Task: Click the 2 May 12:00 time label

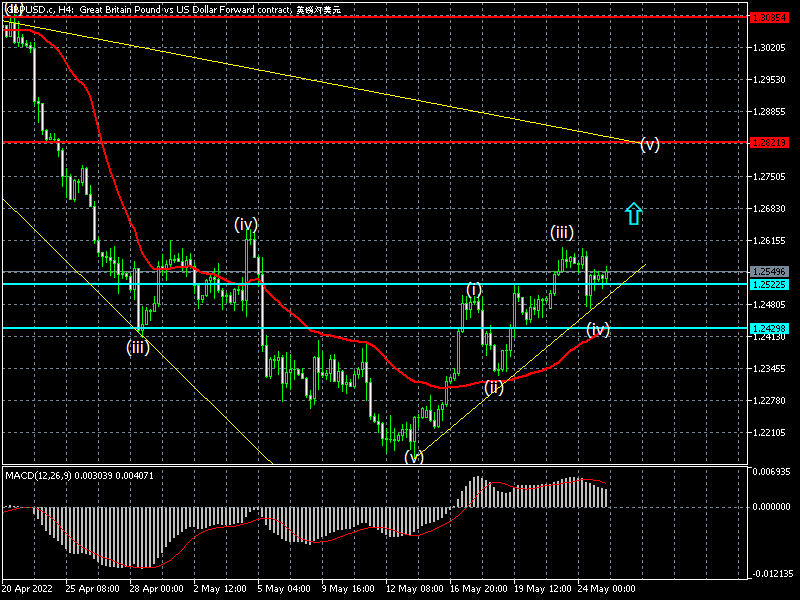Action: (220, 588)
